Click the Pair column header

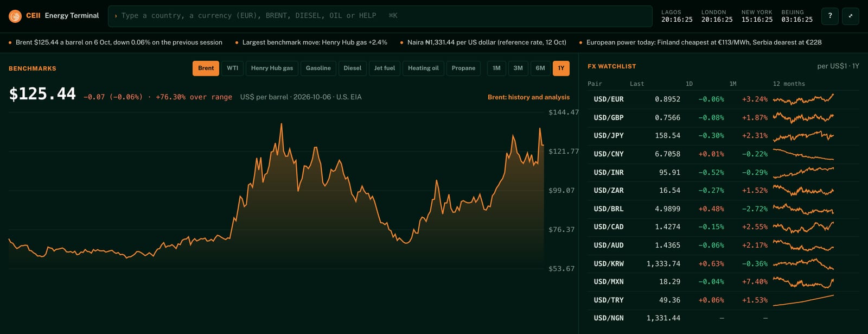[595, 84]
